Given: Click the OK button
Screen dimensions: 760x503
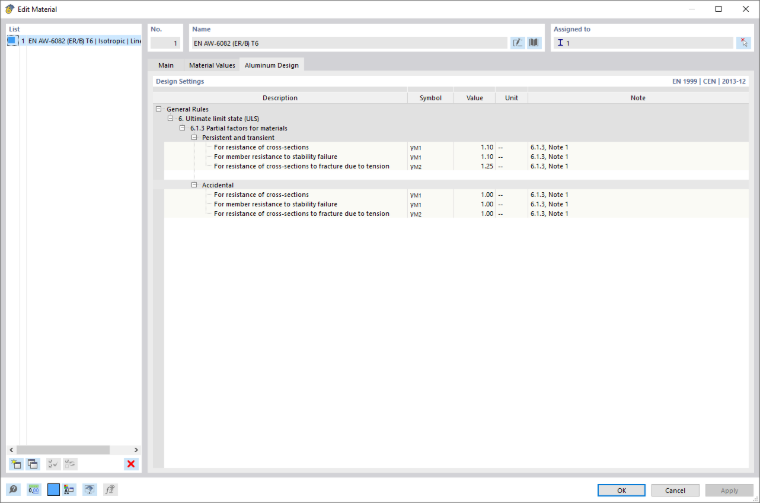Looking at the screenshot, I should 621,490.
